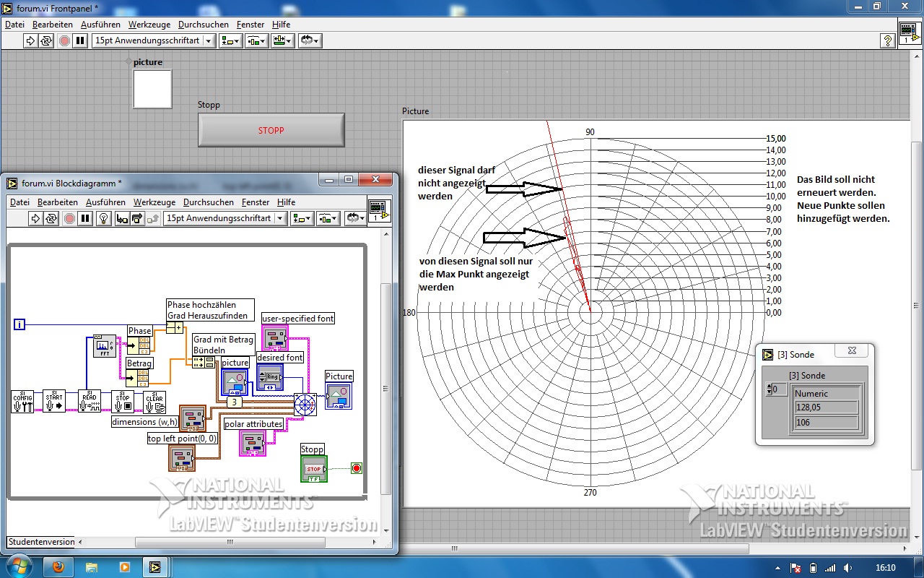Select the SI CONFIG sound input node

pos(22,401)
